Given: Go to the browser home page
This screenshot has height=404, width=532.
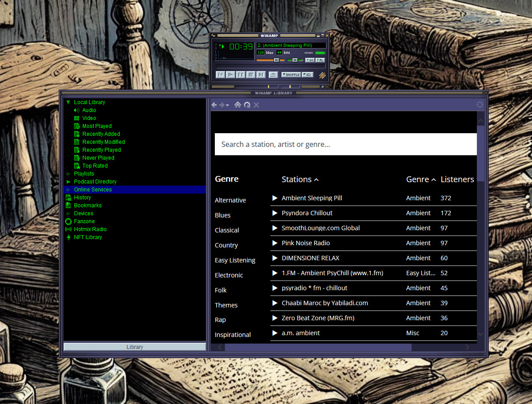Looking at the screenshot, I should click(x=238, y=105).
